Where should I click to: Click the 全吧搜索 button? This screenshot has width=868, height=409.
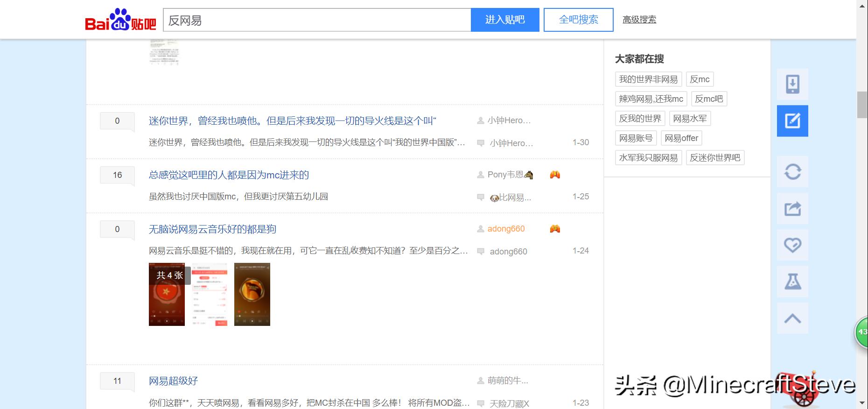pos(579,20)
